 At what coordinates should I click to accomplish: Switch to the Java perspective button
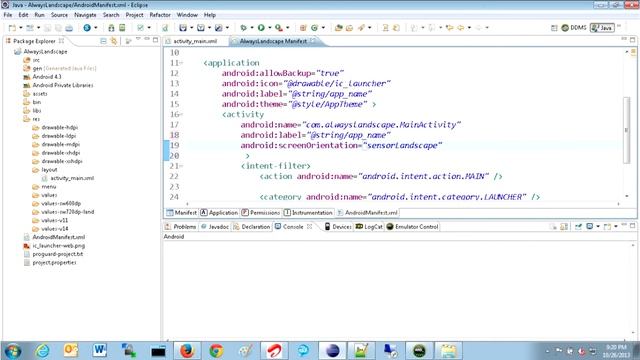point(602,28)
